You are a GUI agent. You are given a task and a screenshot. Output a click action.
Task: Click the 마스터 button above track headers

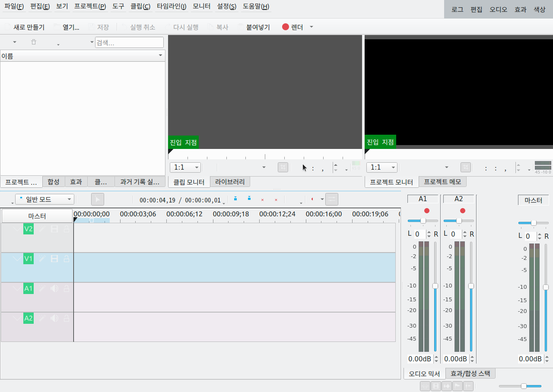(37, 216)
